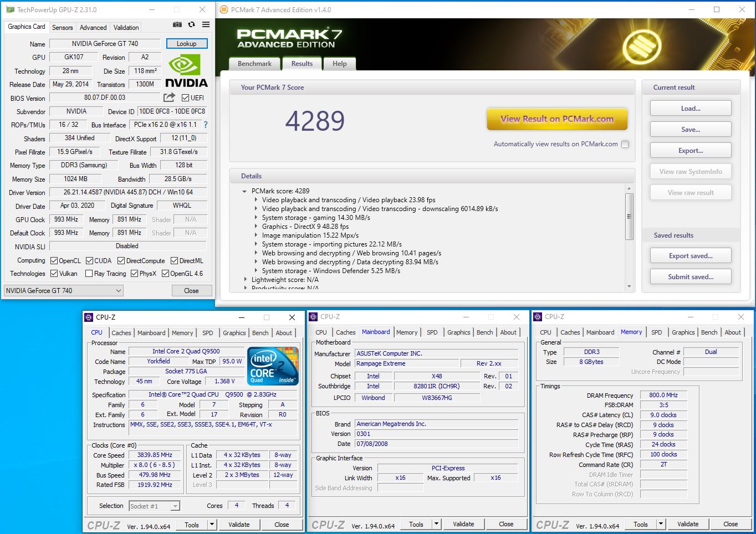756x534 pixels.
Task: Expand the Graphics - DirectX 9 entry
Action: tap(256, 227)
